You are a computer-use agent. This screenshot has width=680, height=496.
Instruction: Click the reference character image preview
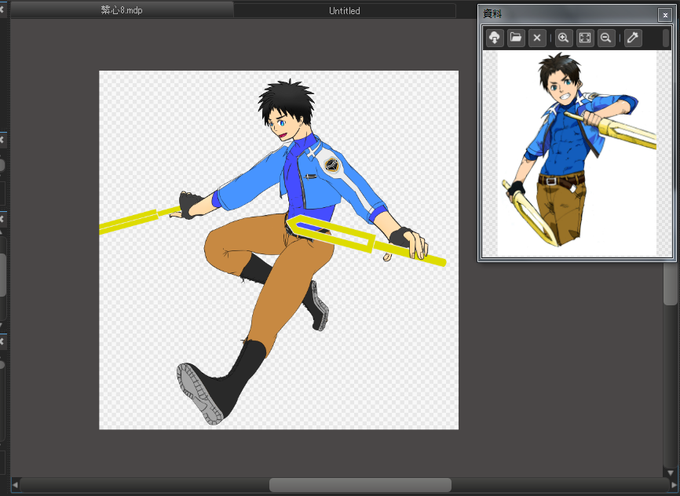pos(577,153)
